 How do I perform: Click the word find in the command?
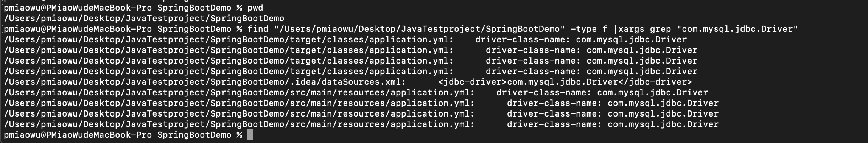tap(258, 29)
